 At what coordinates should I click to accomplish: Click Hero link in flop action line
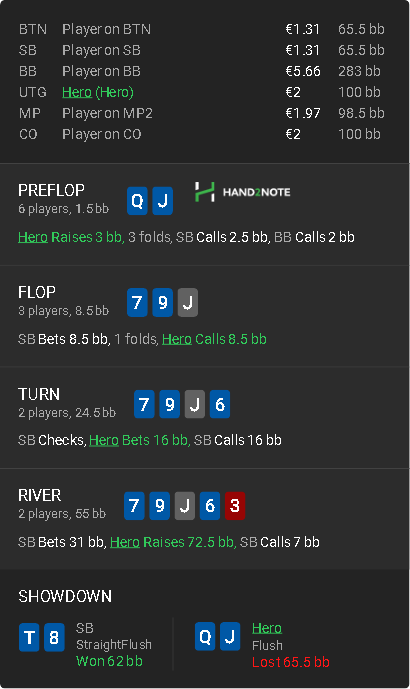pyautogui.click(x=177, y=339)
